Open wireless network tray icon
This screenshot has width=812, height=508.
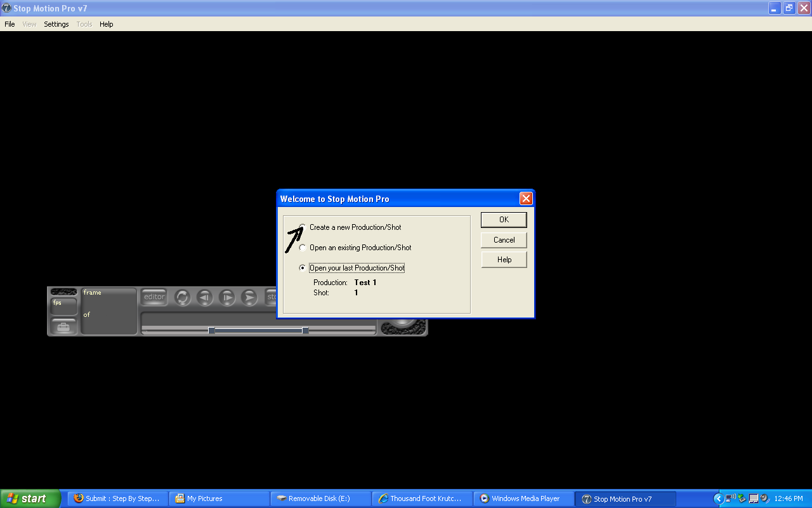click(730, 498)
